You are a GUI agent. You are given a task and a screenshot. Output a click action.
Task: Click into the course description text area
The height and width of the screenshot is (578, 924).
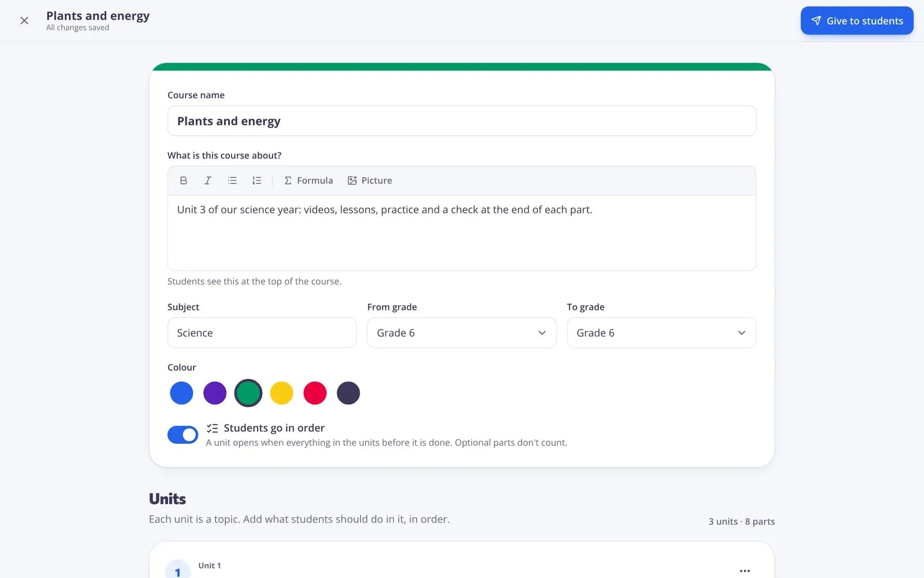click(x=461, y=232)
